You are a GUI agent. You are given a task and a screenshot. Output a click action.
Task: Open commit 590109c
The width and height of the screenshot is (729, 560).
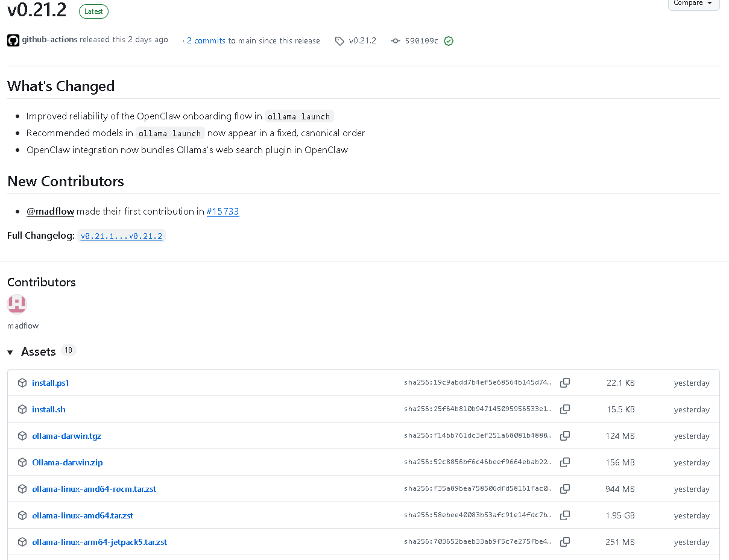tap(421, 41)
